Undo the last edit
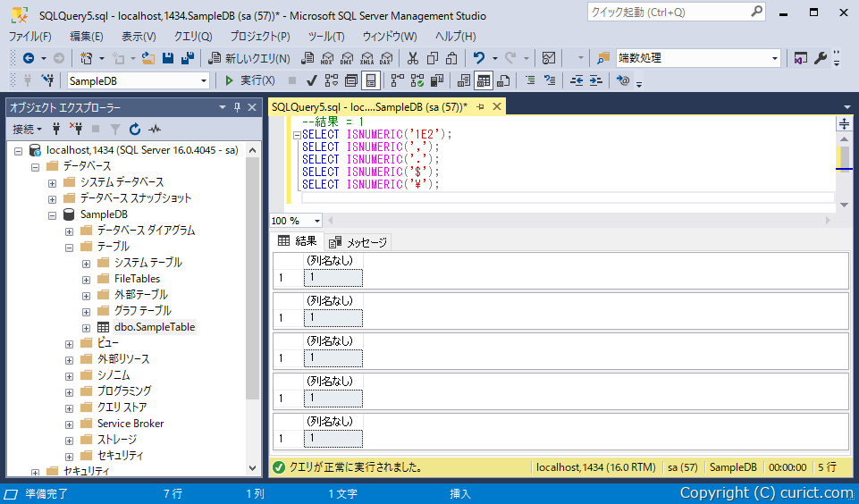 [479, 58]
